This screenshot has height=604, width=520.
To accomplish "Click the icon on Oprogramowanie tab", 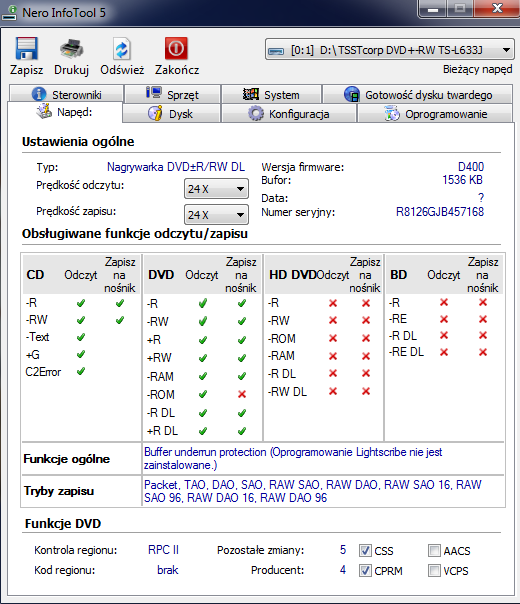I will 392,114.
